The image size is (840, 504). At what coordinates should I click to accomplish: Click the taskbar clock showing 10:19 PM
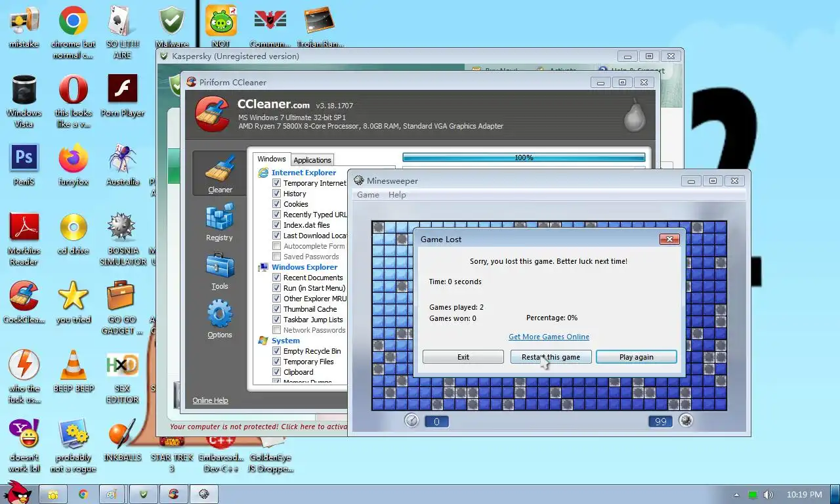804,495
